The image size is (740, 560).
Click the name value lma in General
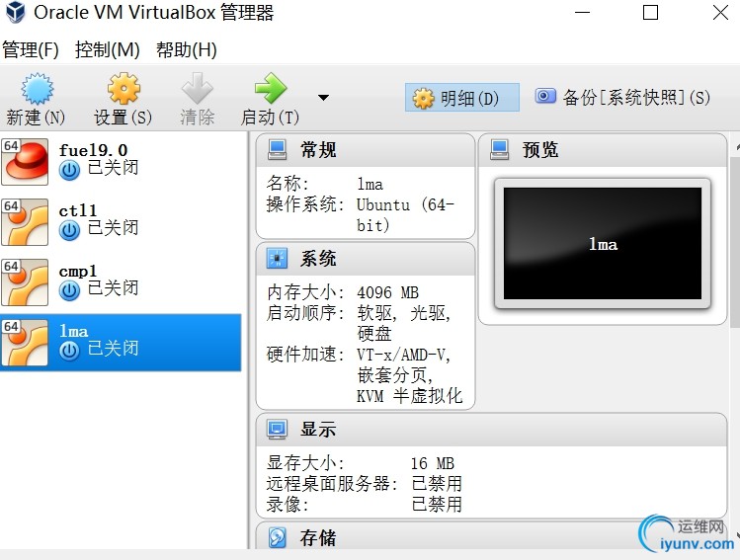point(370,184)
